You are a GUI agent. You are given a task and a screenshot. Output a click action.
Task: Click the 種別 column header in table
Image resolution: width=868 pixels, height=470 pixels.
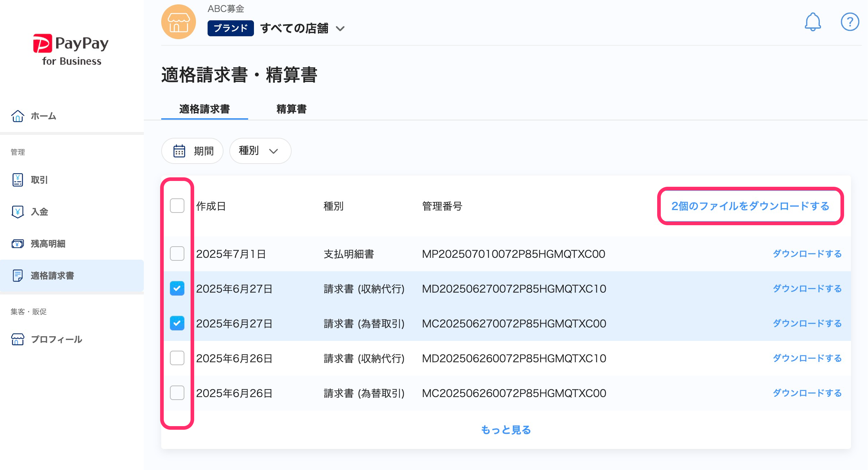click(x=333, y=206)
